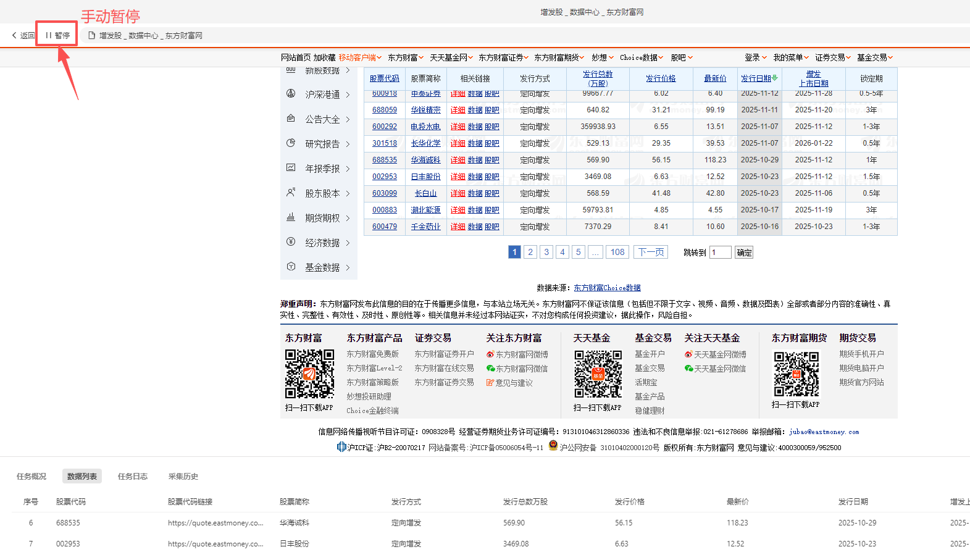
Task: Click the jubao@eastmoney.com email link
Action: (824, 432)
